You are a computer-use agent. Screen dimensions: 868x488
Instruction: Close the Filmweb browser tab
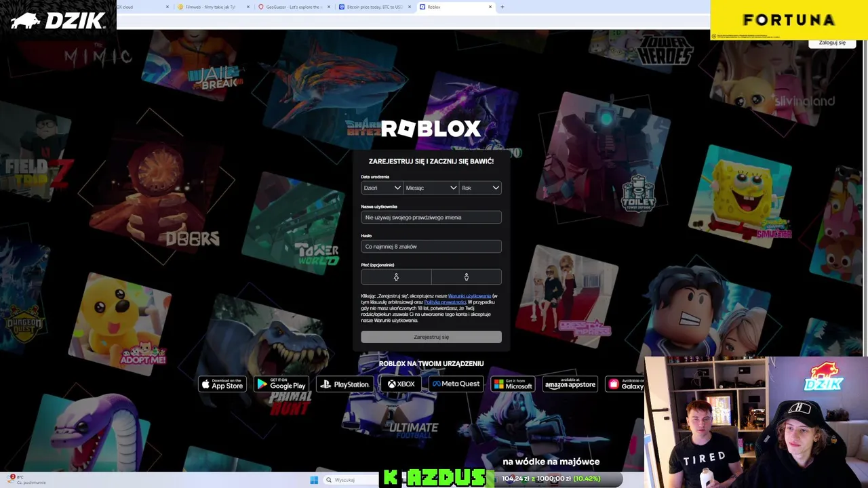248,7
